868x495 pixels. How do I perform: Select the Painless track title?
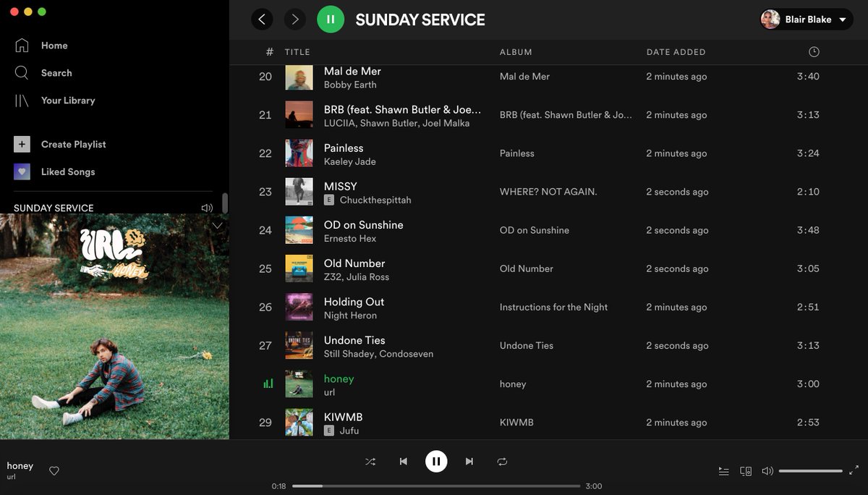coord(344,148)
